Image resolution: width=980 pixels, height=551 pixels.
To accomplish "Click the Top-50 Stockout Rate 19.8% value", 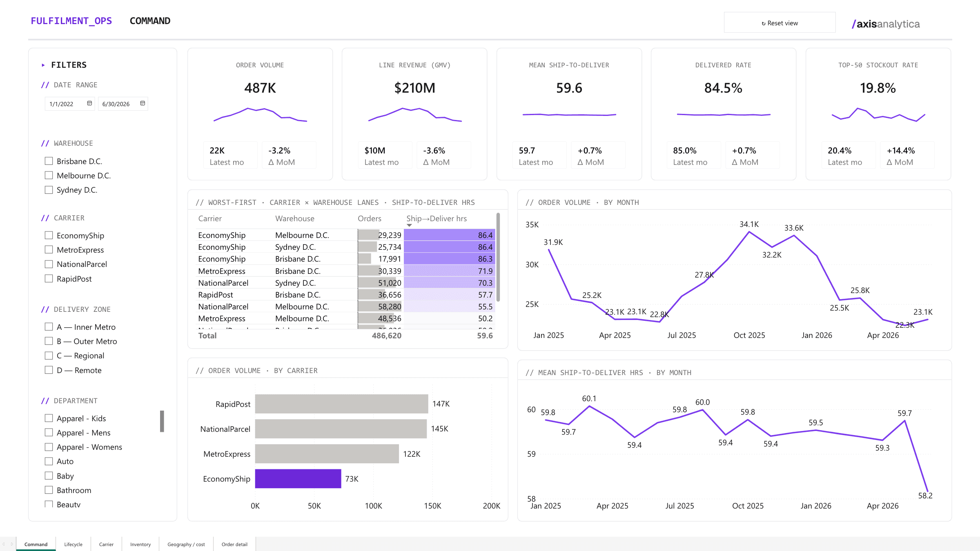I will coord(878,88).
